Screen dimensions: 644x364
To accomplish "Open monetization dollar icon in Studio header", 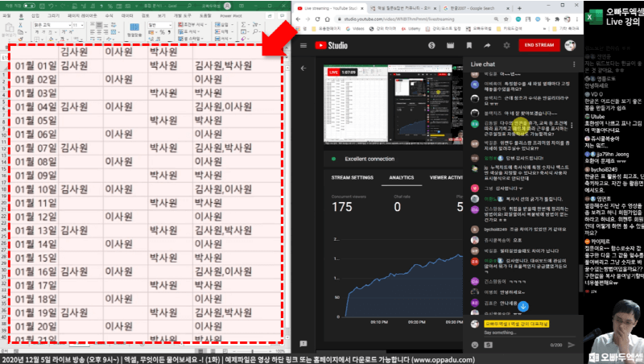I will coord(431,45).
